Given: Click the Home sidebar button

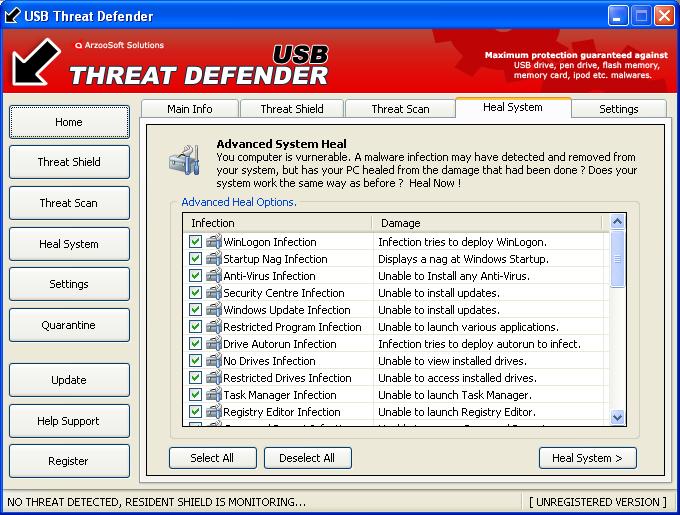Looking at the screenshot, I should point(69,122).
